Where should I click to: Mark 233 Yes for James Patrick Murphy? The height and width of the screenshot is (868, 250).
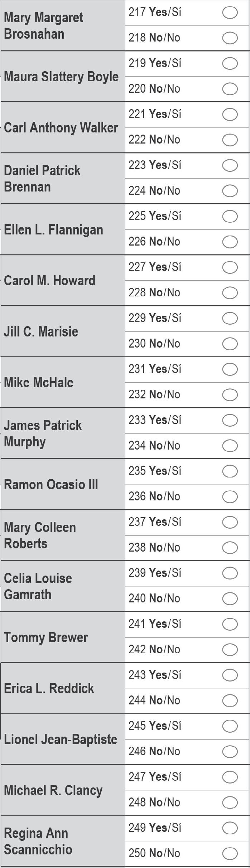pyautogui.click(x=230, y=420)
